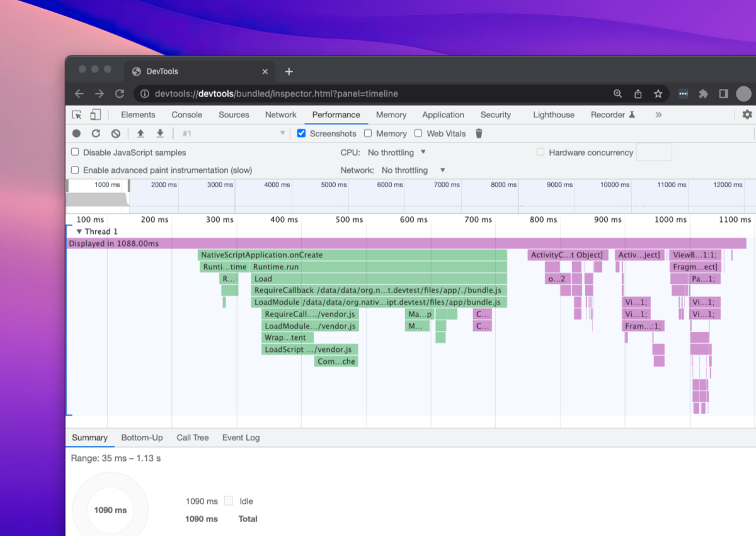This screenshot has height=536, width=756.
Task: Switch to the Call Tree tab
Action: [x=192, y=438]
